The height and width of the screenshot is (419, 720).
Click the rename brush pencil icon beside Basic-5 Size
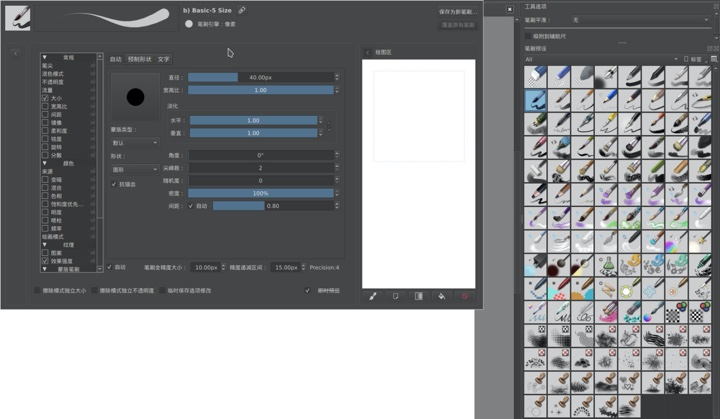point(242,10)
